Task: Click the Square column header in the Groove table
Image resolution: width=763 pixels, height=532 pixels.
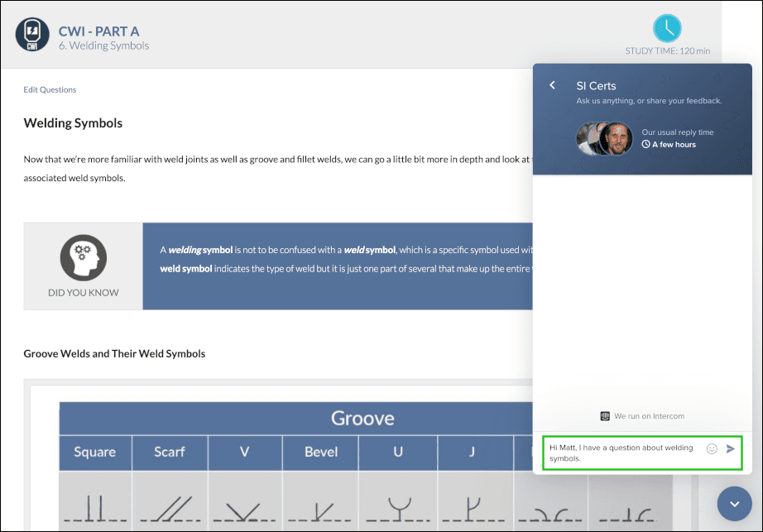Action: tap(94, 453)
